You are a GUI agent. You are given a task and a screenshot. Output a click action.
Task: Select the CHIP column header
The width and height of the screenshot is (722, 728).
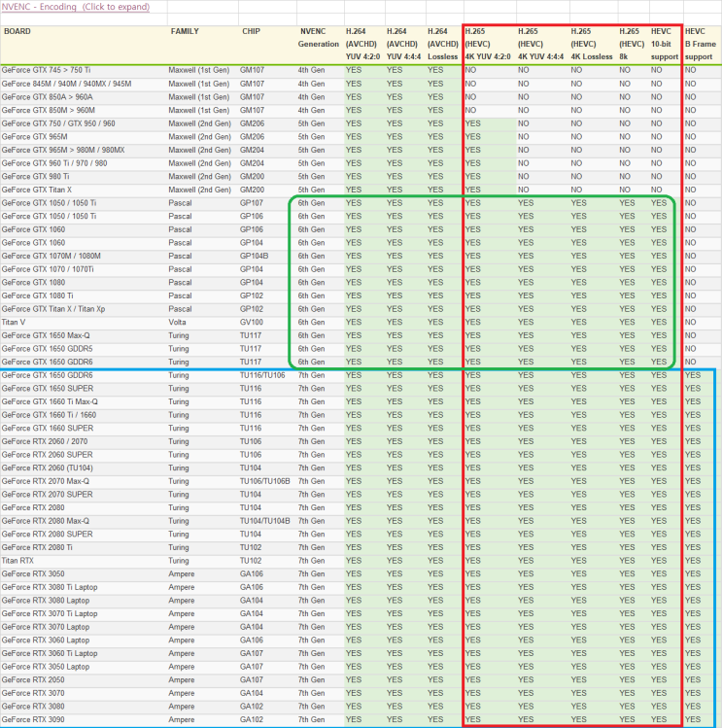coord(251,31)
